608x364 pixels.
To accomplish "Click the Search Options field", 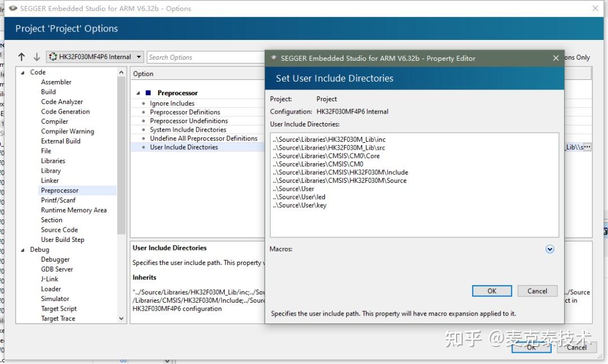I will [x=205, y=57].
